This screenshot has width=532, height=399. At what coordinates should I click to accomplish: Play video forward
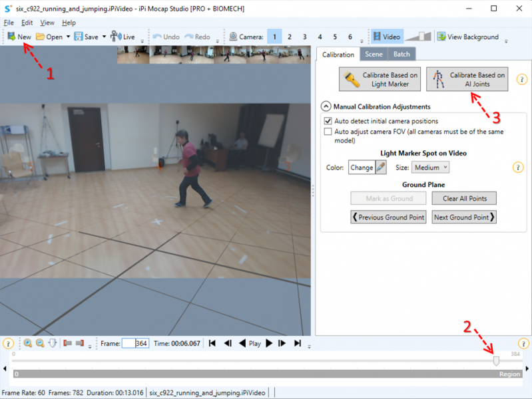(x=269, y=343)
